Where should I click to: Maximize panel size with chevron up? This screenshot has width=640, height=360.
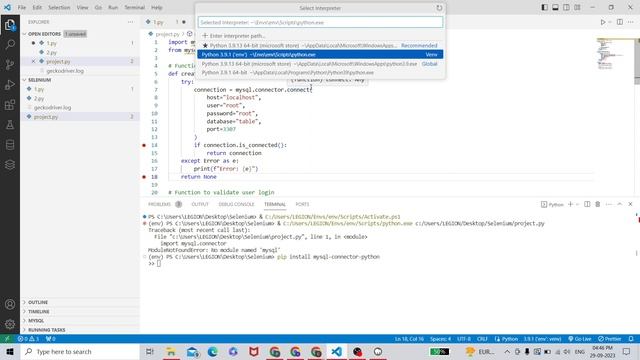pos(620,204)
